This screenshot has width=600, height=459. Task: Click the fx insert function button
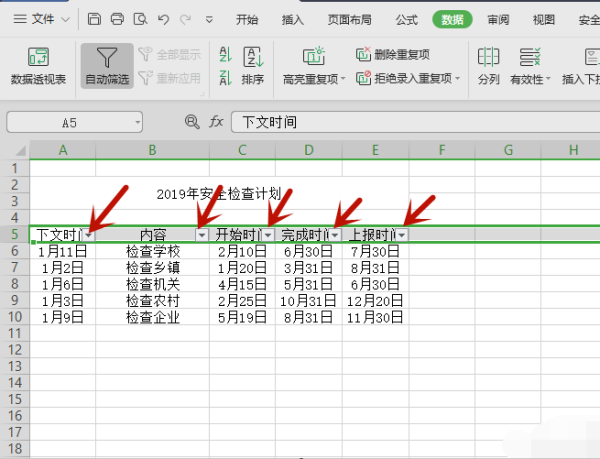[x=216, y=122]
